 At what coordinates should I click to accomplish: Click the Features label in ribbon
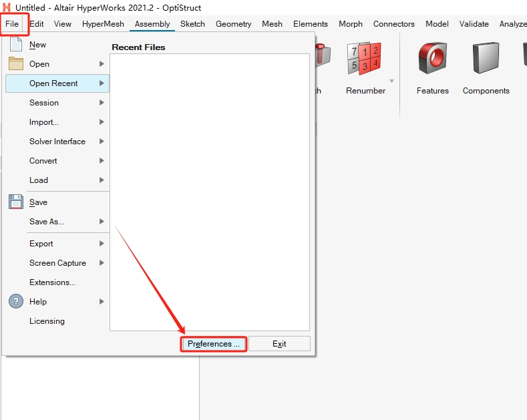pos(433,91)
